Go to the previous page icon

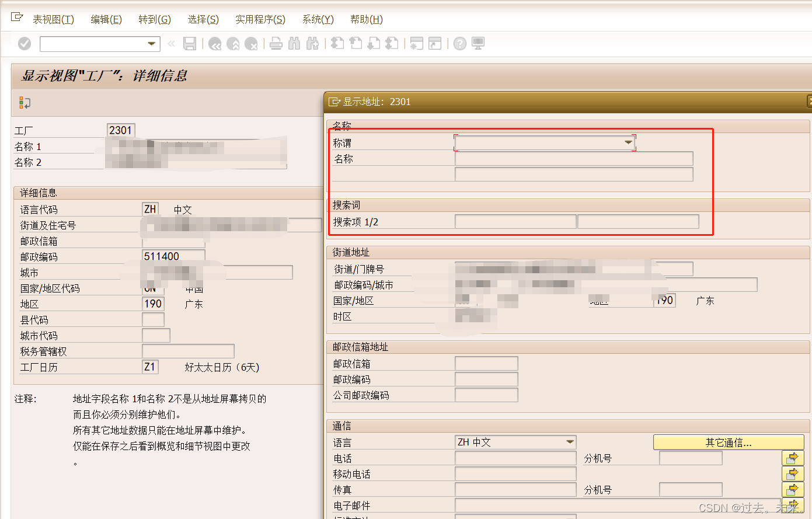pyautogui.click(x=356, y=43)
